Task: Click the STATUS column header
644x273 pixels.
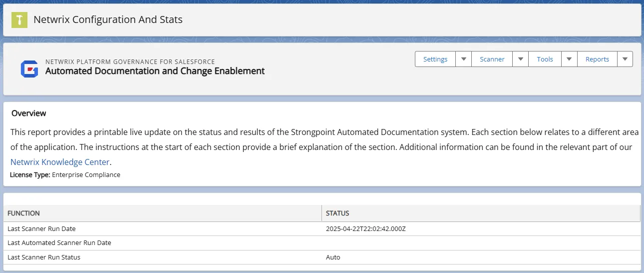Action: point(481,213)
